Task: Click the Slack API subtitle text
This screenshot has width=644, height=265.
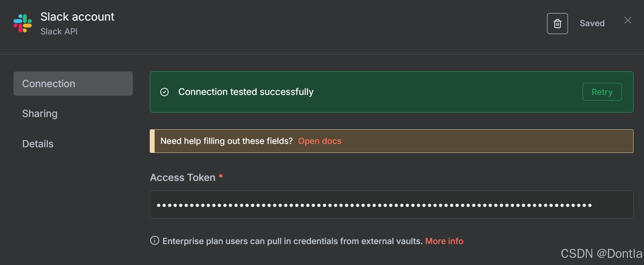Action: pos(59,31)
